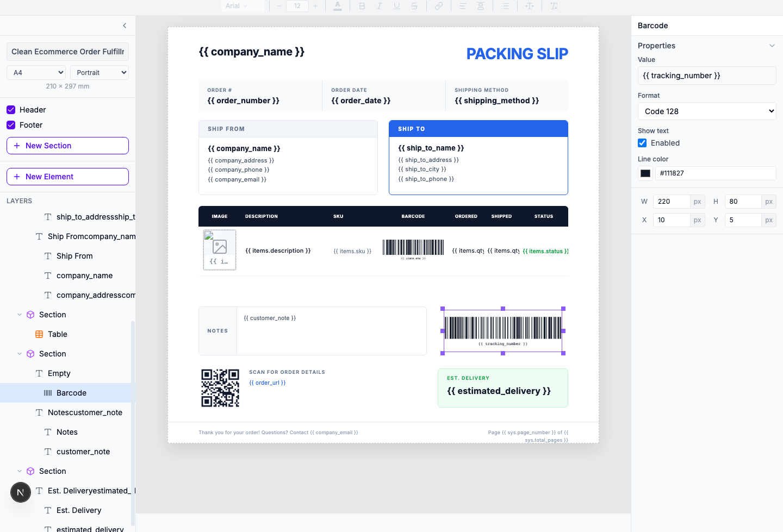The width and height of the screenshot is (783, 532).
Task: Click the clear formatting icon
Action: coord(554,6)
